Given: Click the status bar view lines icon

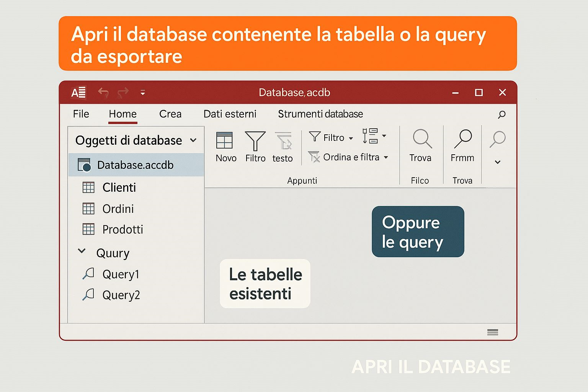Looking at the screenshot, I should point(492,332).
